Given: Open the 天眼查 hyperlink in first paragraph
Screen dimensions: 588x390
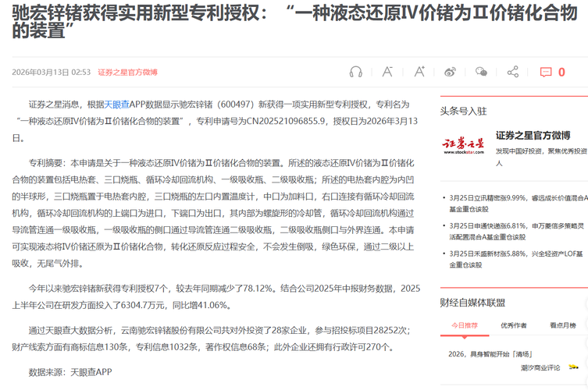Looking at the screenshot, I should coord(116,105).
